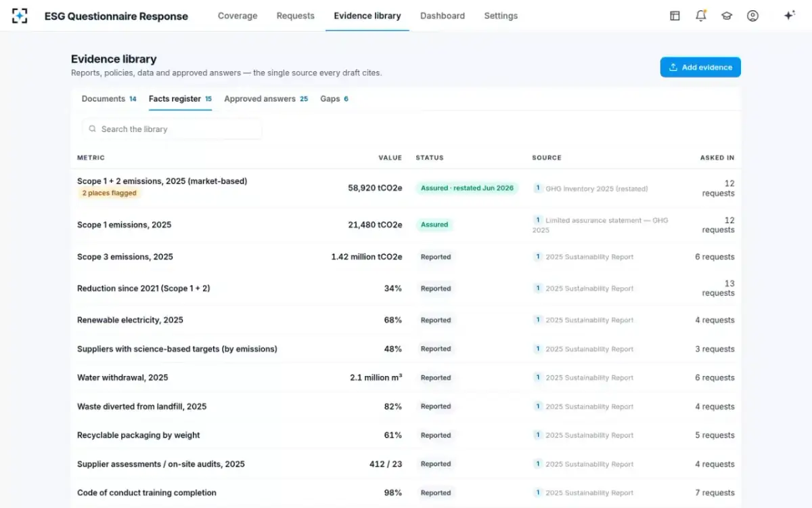This screenshot has height=508, width=812.
Task: Click the "Assured · restated Jun 2026" status badge
Action: point(467,188)
